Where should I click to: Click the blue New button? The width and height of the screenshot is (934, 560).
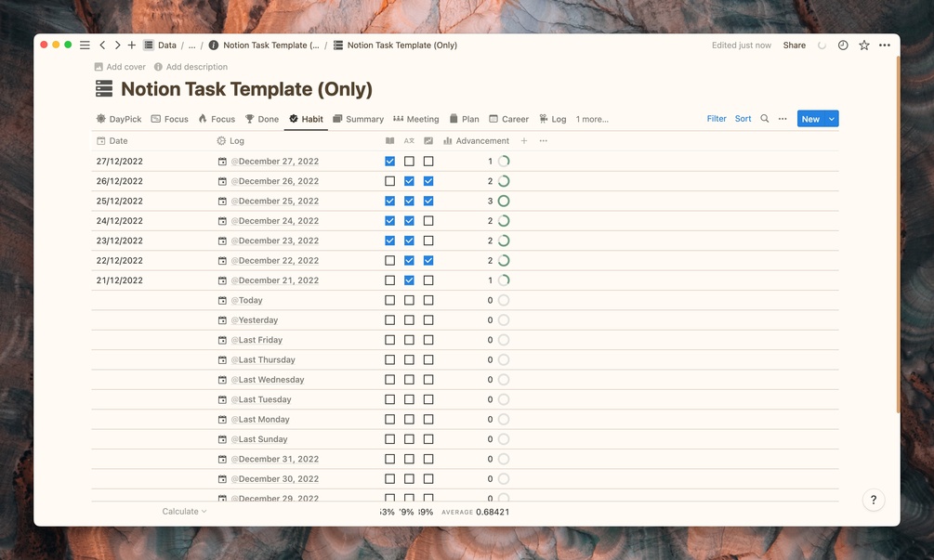click(x=810, y=119)
